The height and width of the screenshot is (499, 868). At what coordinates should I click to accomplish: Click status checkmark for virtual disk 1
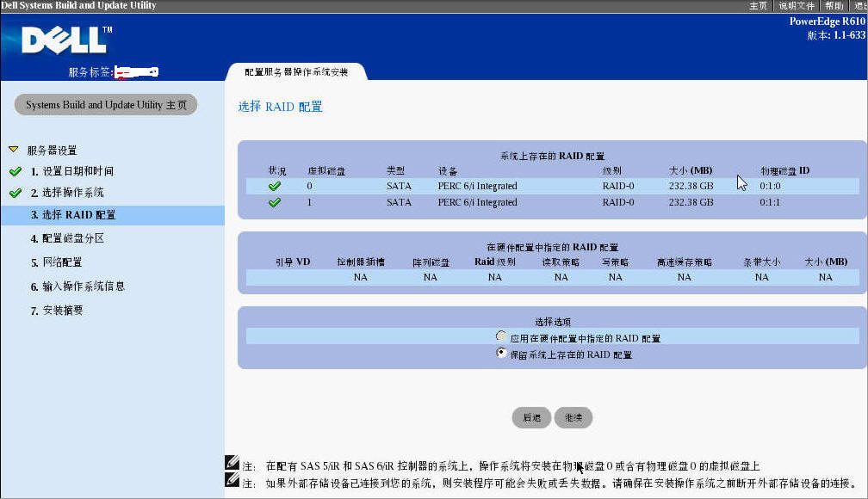274,202
